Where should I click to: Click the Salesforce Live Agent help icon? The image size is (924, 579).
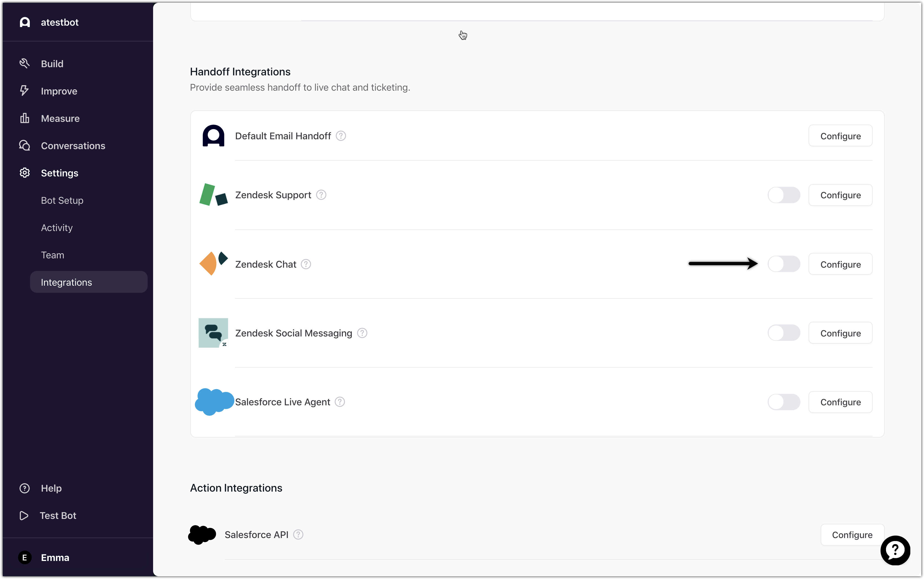click(340, 402)
